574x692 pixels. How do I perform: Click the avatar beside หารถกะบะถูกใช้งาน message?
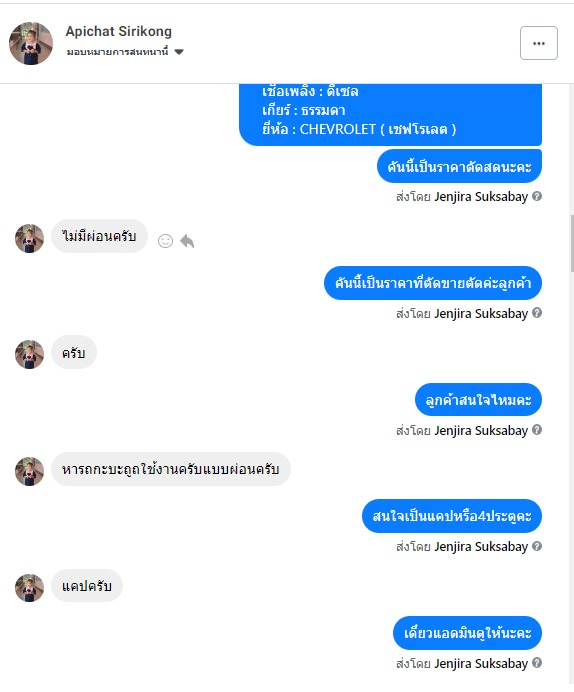pos(30,471)
